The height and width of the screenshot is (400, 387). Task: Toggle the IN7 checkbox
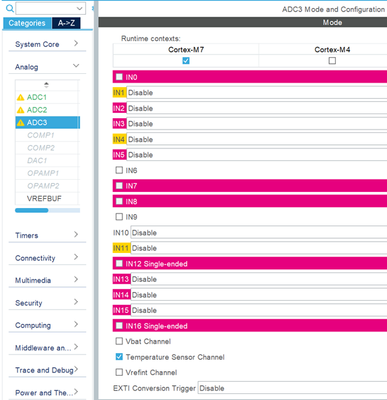119,186
